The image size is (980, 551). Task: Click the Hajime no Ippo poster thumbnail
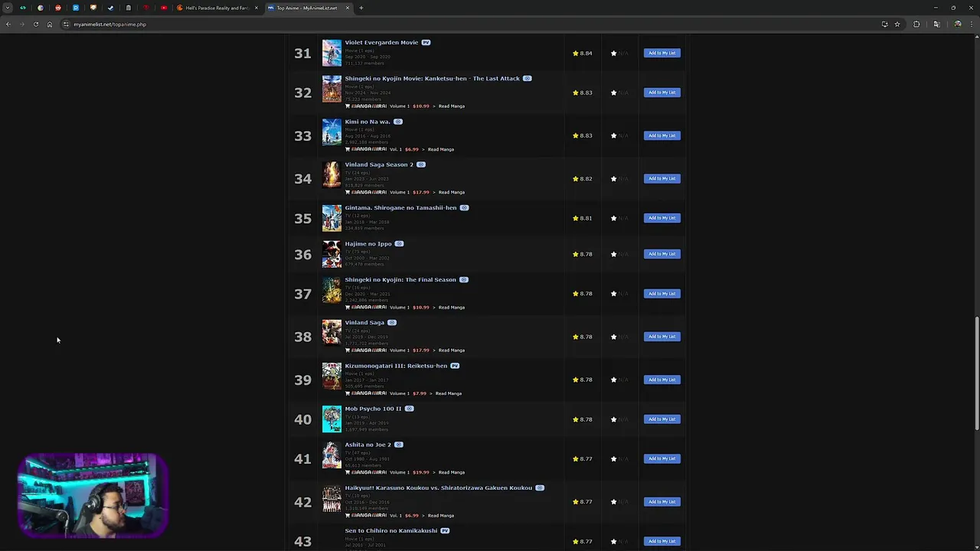tap(332, 254)
